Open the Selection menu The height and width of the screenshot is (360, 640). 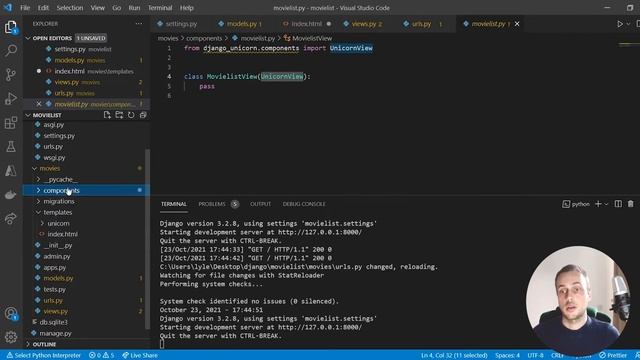(x=70, y=8)
